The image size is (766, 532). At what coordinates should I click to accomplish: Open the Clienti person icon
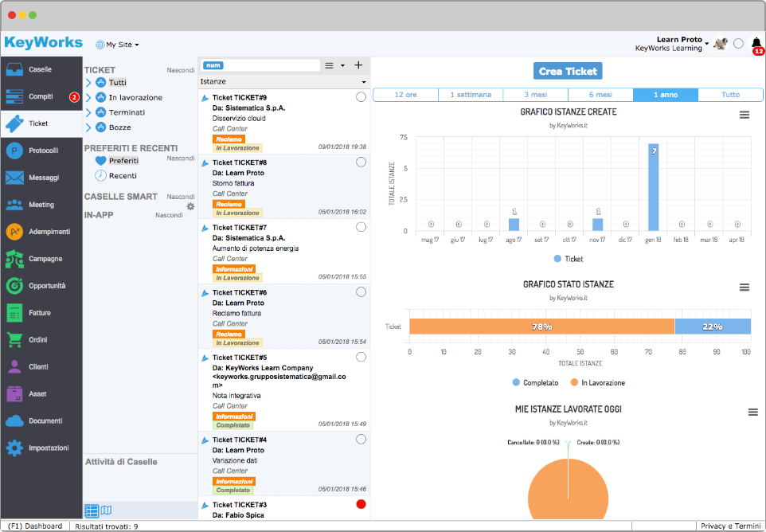[x=14, y=367]
